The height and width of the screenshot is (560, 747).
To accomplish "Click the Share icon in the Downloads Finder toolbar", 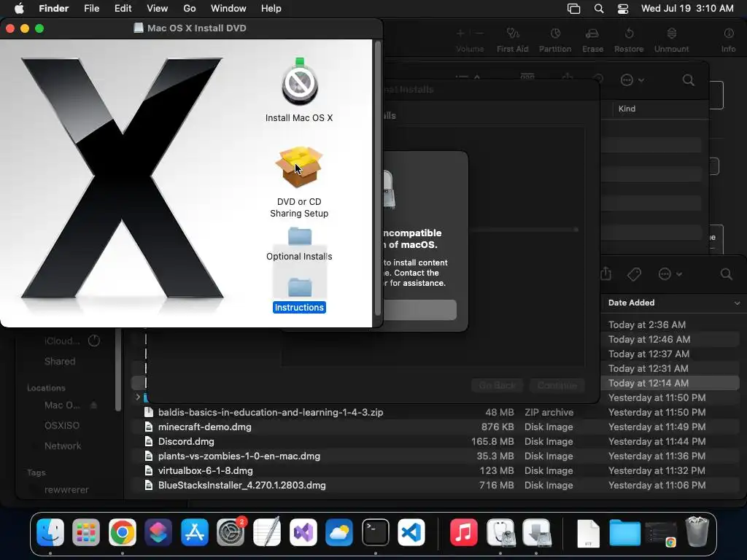I will [x=605, y=274].
